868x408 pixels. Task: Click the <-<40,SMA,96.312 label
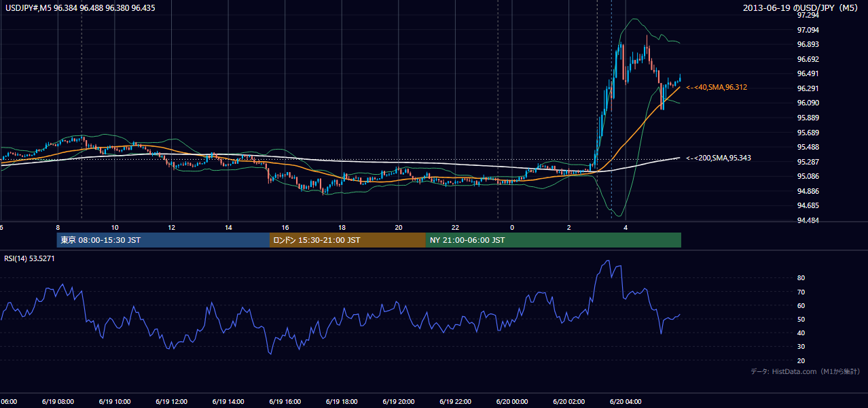(x=717, y=88)
